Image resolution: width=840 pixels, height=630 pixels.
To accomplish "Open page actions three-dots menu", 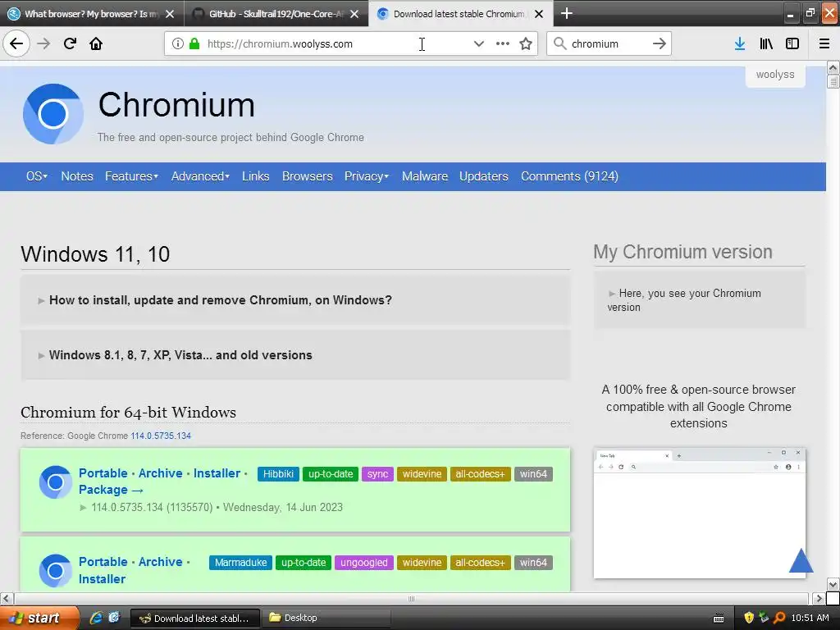I will (x=503, y=43).
